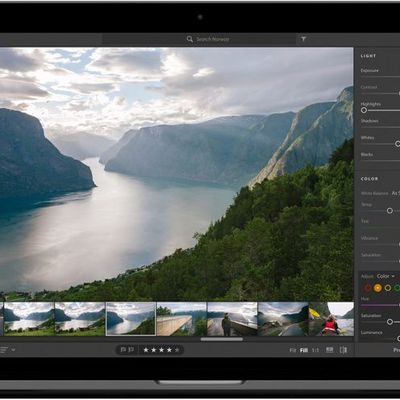Open the kayaker thumbnail in filmstrip
Screen dimensions: 400x400
click(331, 319)
